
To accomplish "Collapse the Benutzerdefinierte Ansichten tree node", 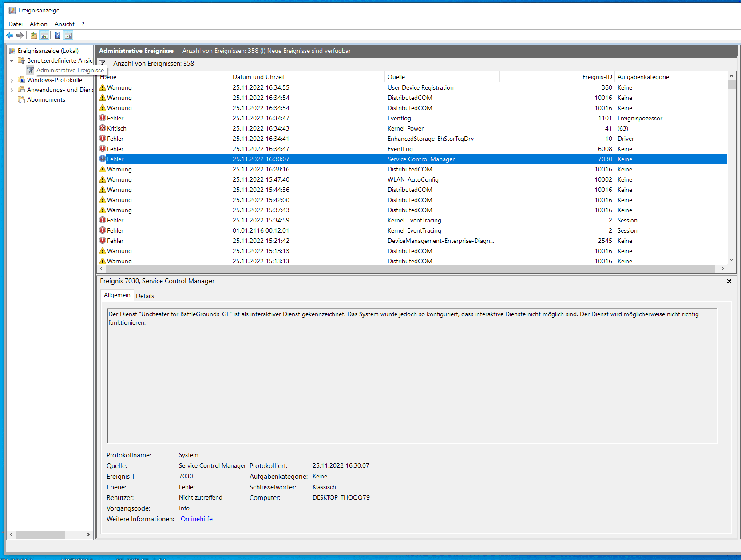I will click(x=12, y=60).
